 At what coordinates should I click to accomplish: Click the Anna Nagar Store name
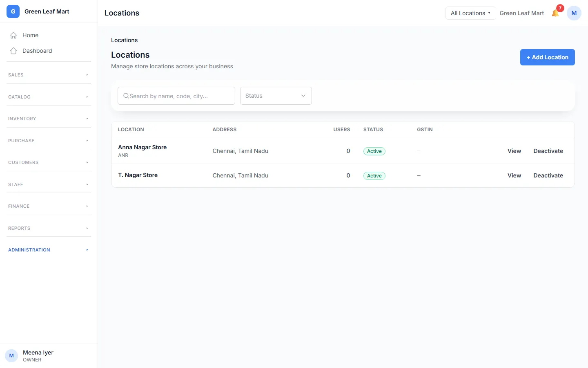pyautogui.click(x=142, y=147)
